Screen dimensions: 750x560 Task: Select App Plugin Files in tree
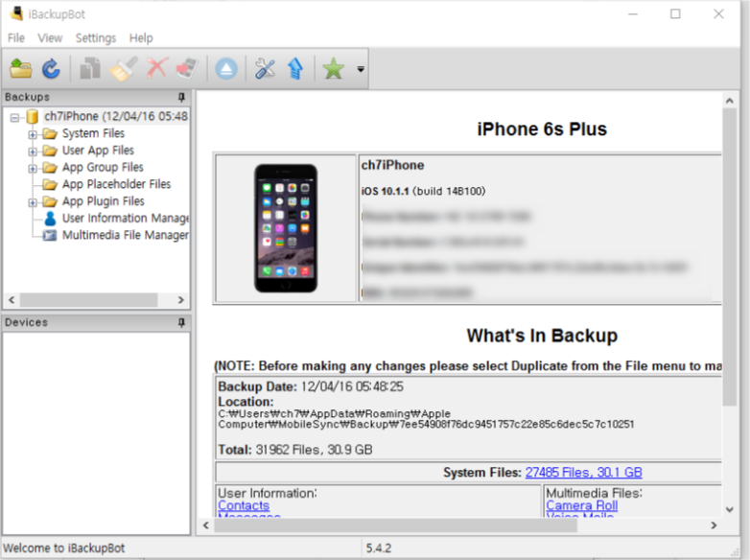click(x=104, y=201)
